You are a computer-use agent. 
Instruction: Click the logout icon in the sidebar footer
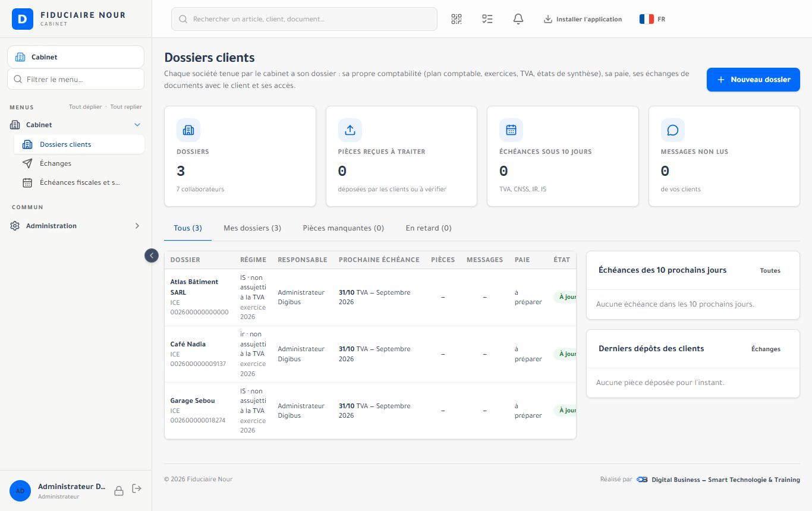137,488
